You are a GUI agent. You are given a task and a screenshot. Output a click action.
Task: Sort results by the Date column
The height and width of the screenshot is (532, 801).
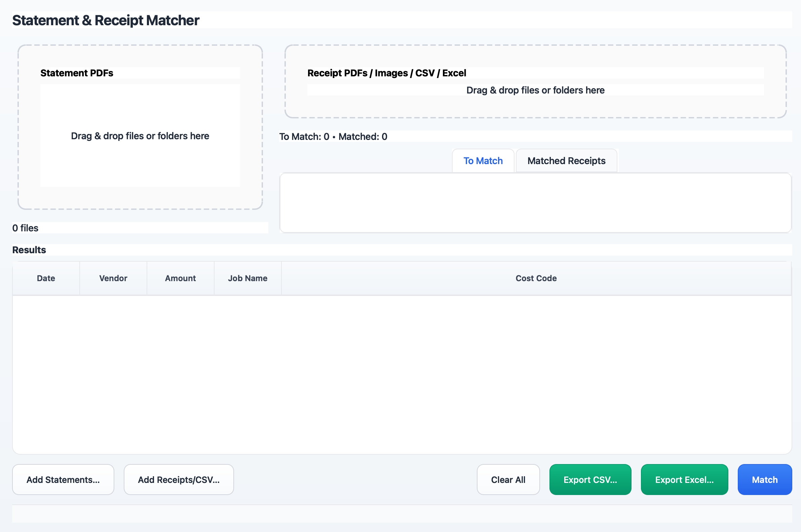click(x=45, y=278)
